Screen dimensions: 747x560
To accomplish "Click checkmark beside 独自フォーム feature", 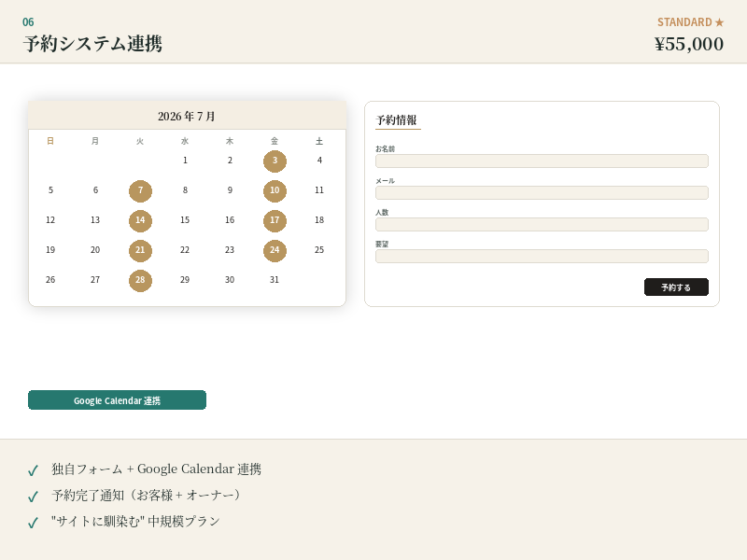I will [x=33, y=471].
